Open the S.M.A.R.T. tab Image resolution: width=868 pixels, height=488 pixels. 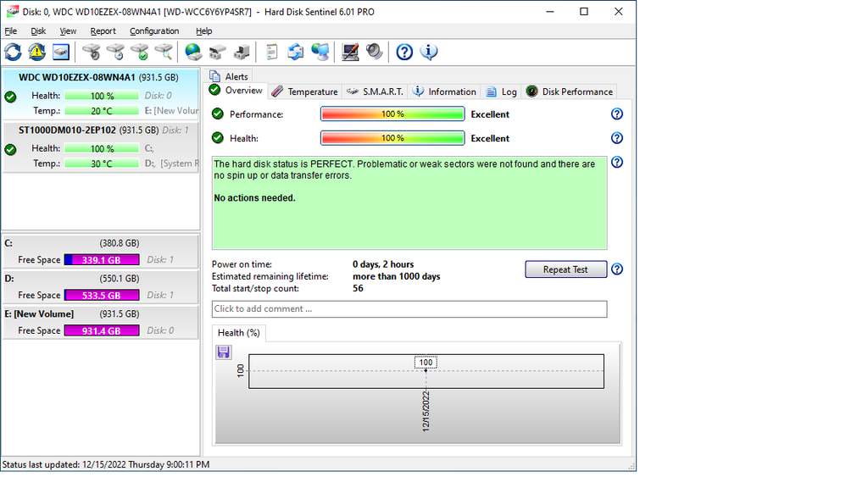pos(375,91)
